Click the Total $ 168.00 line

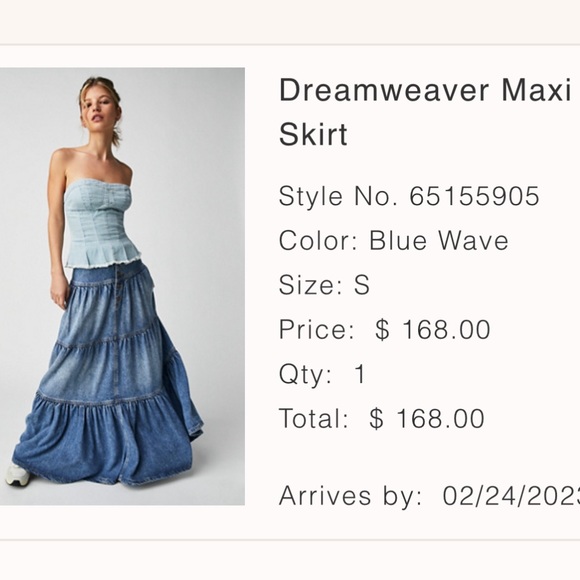point(382,418)
